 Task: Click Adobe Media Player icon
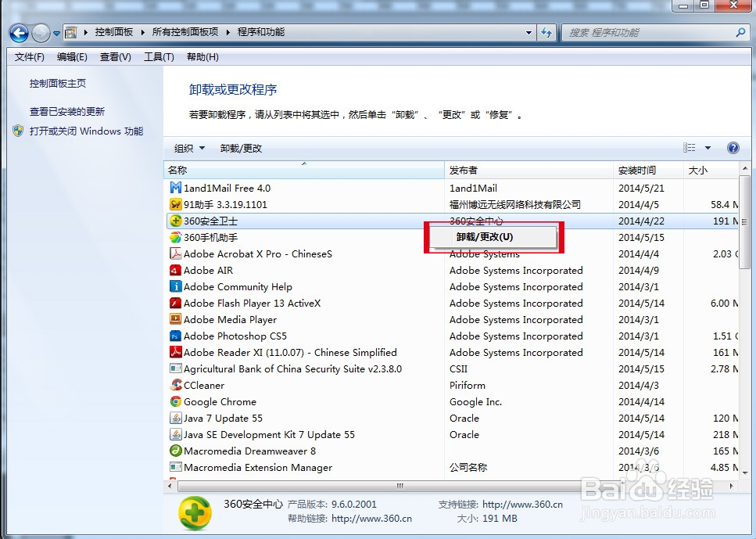pyautogui.click(x=175, y=319)
